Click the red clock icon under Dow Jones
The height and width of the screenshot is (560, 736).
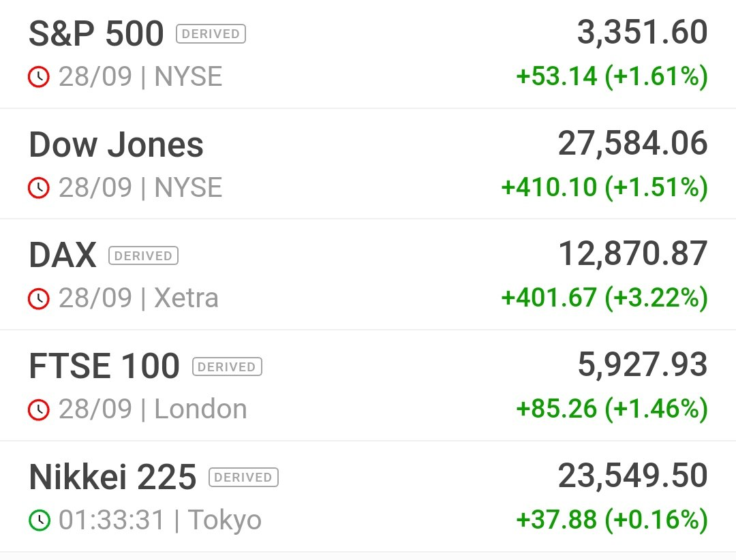coord(39,188)
